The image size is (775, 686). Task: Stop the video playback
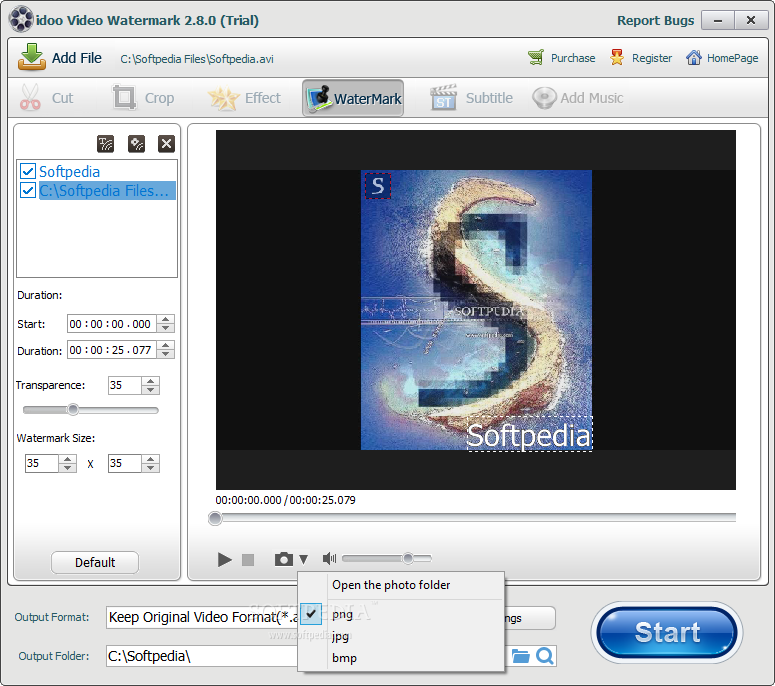248,559
